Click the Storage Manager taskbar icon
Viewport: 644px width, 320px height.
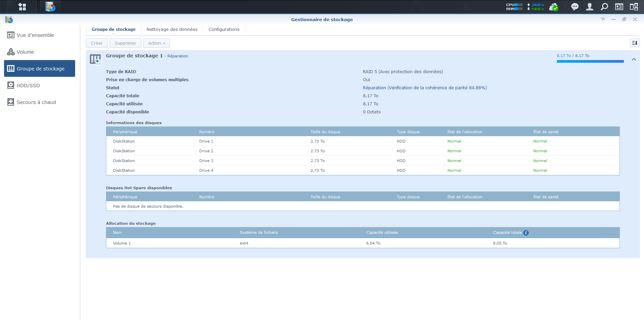(x=50, y=7)
